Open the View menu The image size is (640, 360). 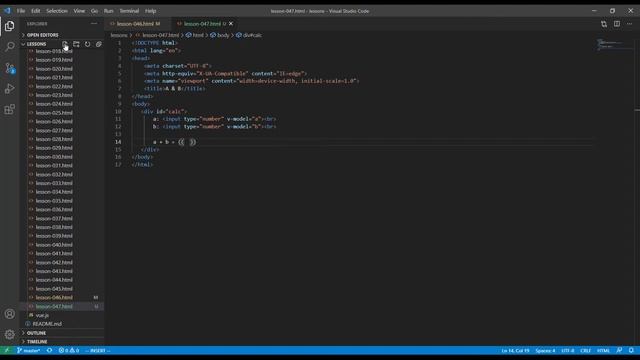click(79, 11)
